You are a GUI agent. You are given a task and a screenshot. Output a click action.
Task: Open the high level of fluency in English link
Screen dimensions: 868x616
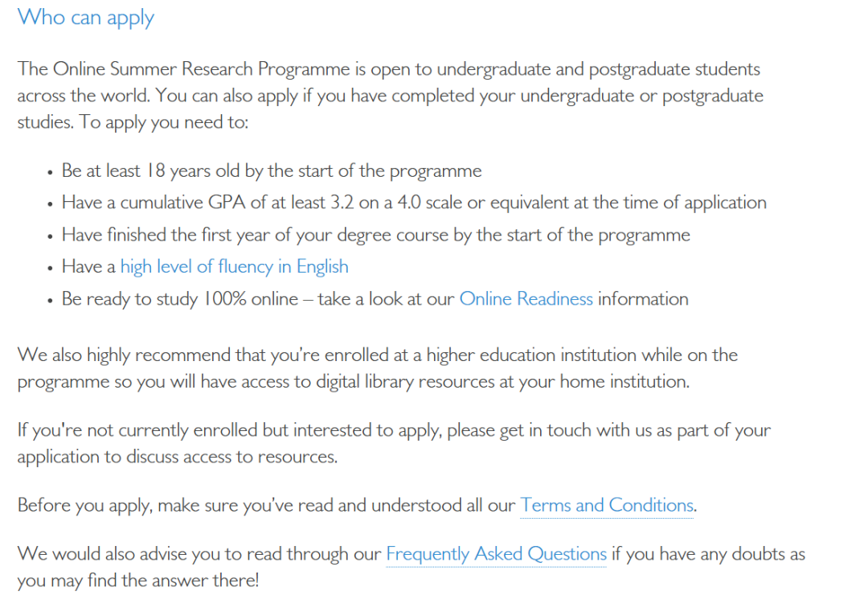(234, 267)
